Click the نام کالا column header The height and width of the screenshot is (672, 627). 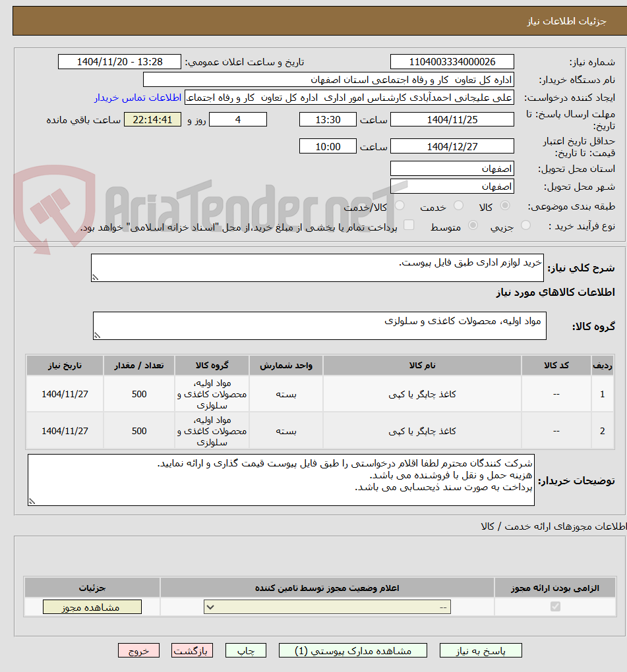[423, 365]
